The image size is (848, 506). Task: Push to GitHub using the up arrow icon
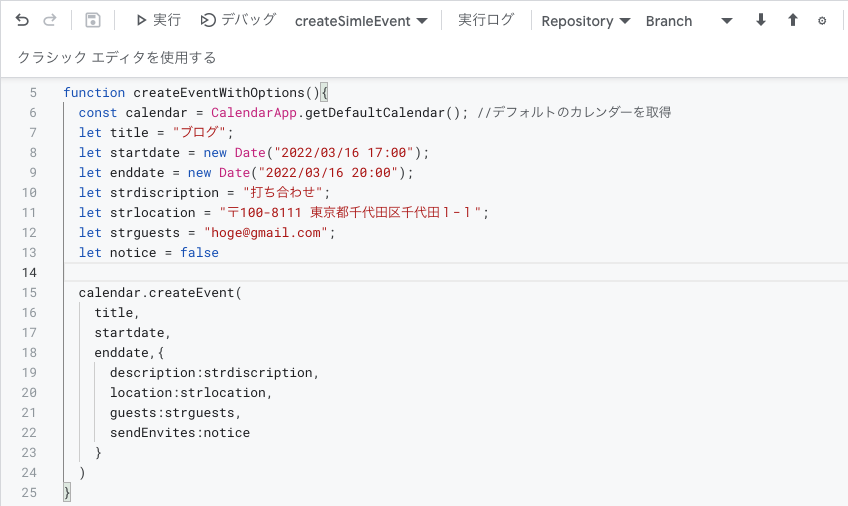click(x=792, y=20)
